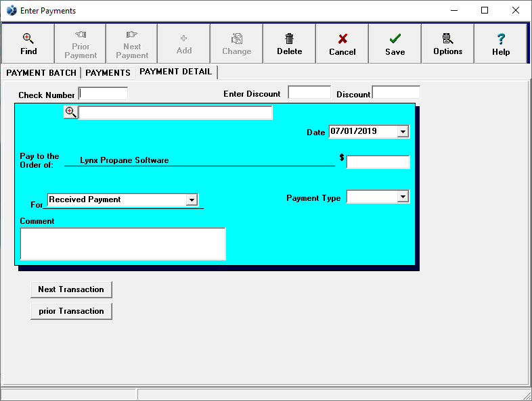Click the Find magnifier toolbar icon
532x401 pixels.
[28, 39]
